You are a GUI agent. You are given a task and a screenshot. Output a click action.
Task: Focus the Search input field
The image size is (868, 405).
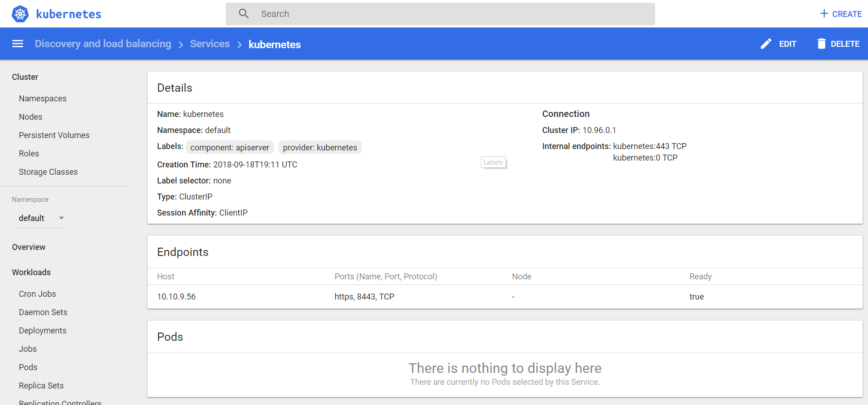(x=440, y=14)
